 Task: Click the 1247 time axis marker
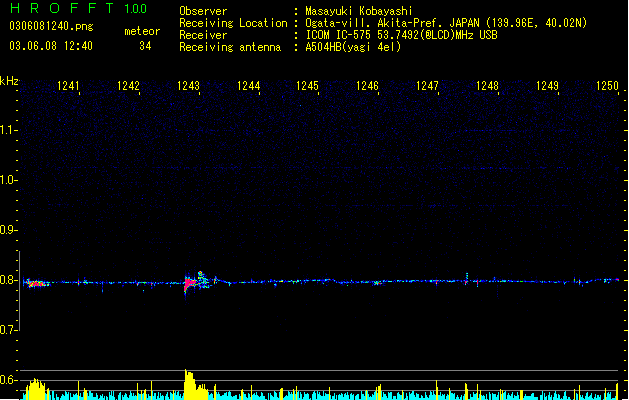[x=428, y=86]
